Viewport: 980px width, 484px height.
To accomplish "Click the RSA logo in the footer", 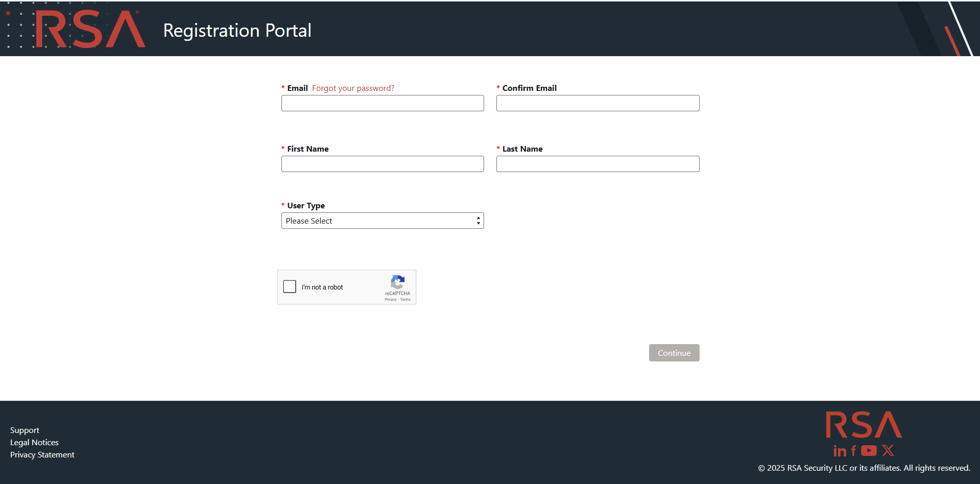I will point(864,425).
